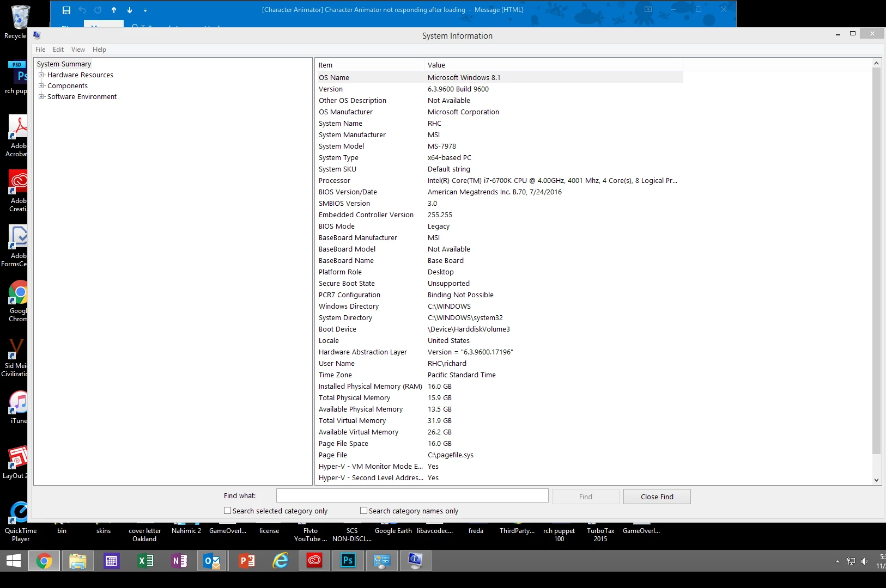
Task: Open the QuickTime Player desktop shortcut
Action: point(20,522)
